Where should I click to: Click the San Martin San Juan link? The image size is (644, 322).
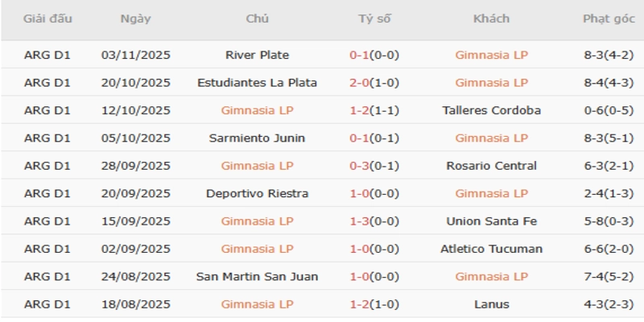pos(257,277)
